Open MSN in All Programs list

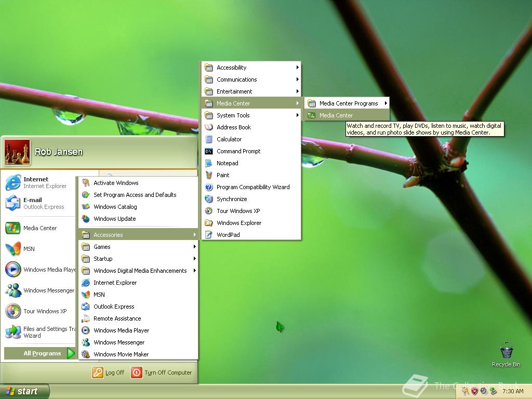[x=138, y=295]
